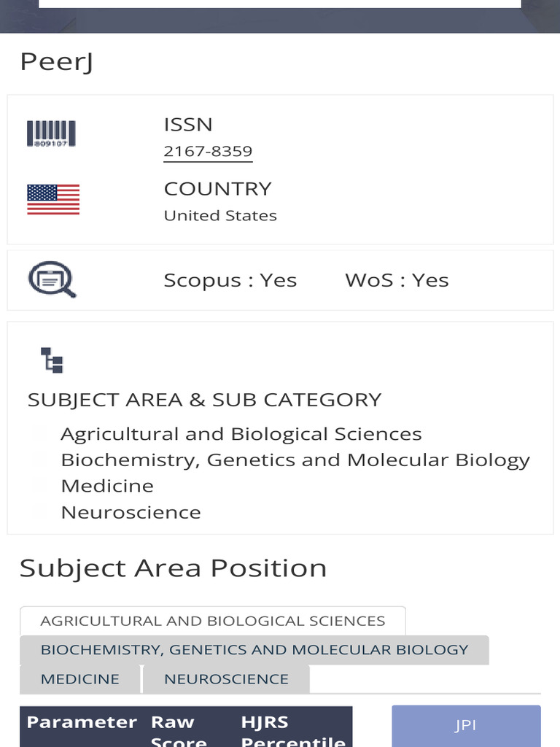Viewport: 560px width, 747px height.
Task: Click the subject area hierarchy icon
Action: click(x=52, y=360)
